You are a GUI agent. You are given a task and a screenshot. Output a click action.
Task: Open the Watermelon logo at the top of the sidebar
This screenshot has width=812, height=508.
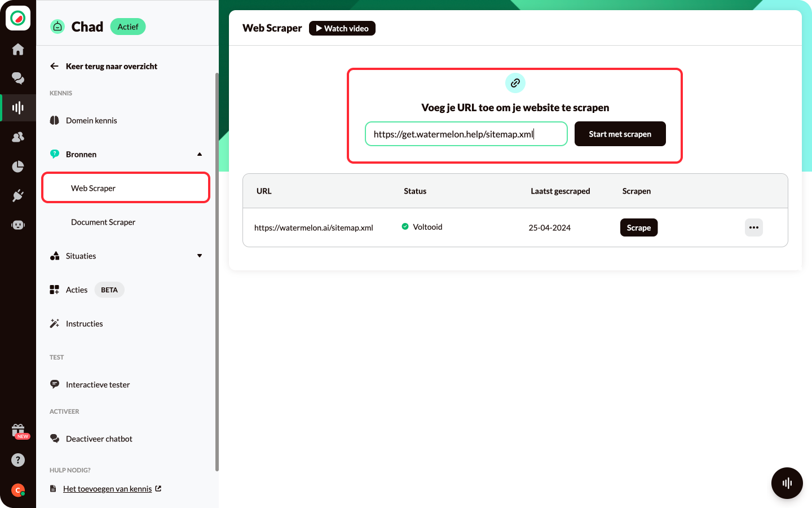pyautogui.click(x=18, y=19)
